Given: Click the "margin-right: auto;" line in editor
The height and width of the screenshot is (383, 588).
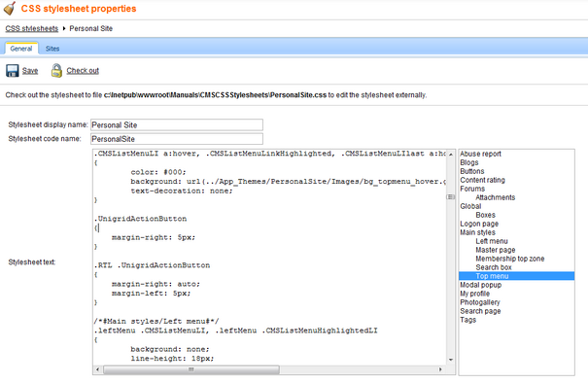Looking at the screenshot, I should 156,284.
